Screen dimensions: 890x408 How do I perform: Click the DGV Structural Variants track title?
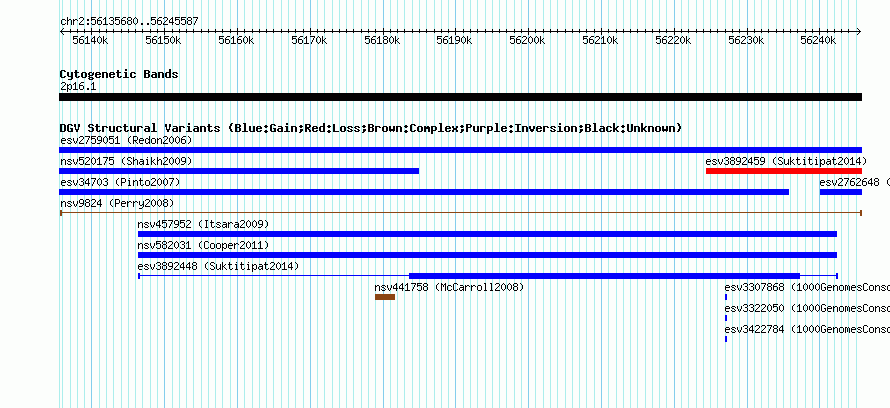371,128
